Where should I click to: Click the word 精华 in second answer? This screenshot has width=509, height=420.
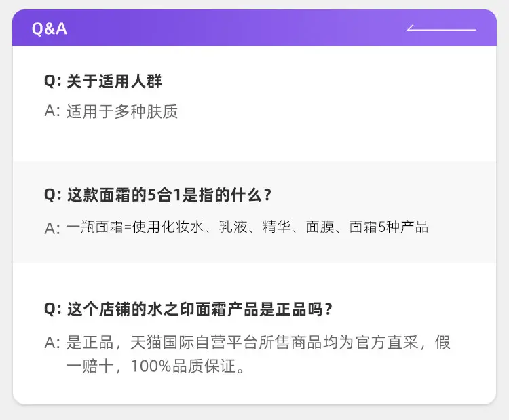pyautogui.click(x=277, y=227)
